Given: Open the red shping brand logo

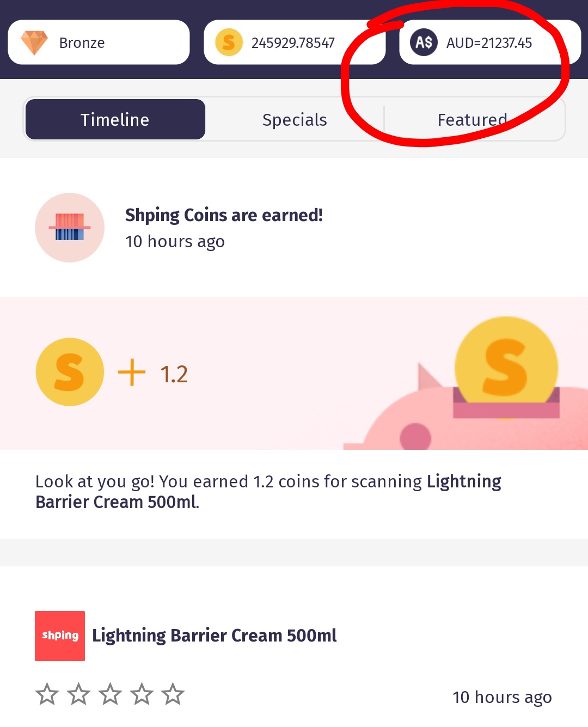Looking at the screenshot, I should (x=60, y=636).
